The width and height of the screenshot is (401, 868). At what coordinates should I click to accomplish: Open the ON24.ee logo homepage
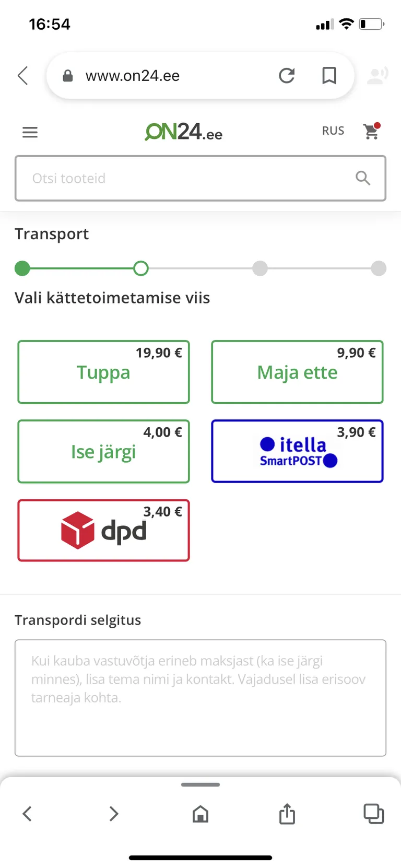click(184, 132)
